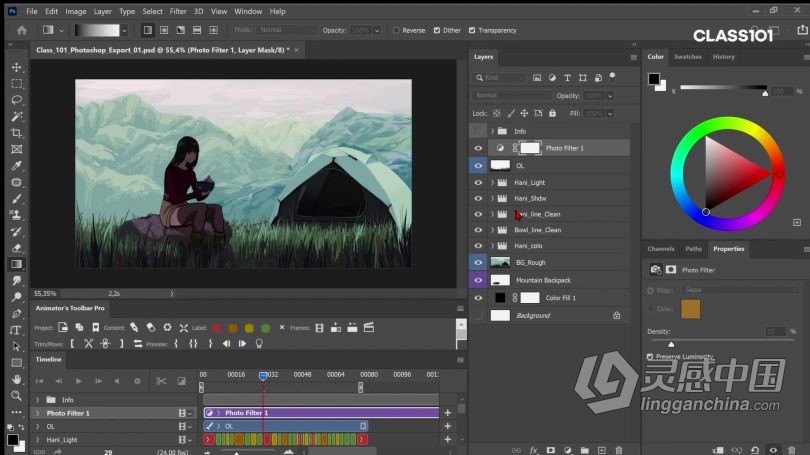Select the Eyedropper tool

coord(17,166)
